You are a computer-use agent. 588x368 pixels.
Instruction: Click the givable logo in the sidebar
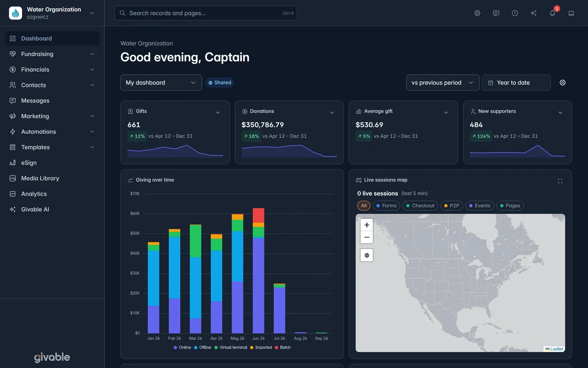(x=52, y=357)
